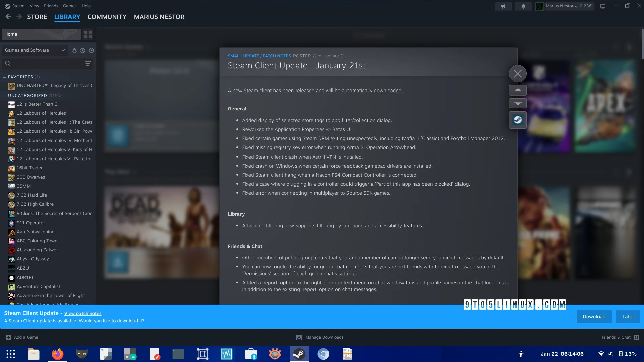The image size is (644, 362).
Task: Toggle the ready-to-play games filter
Action: click(91, 50)
